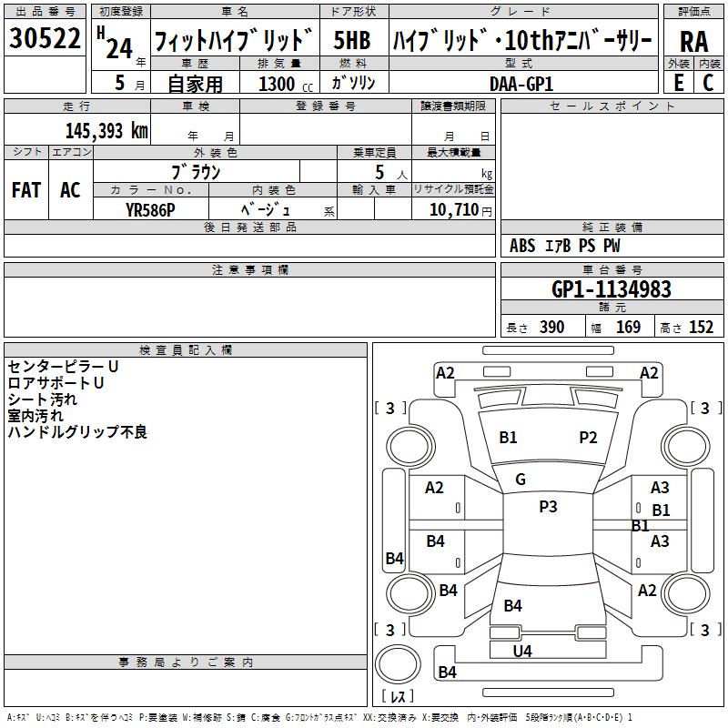The image size is (728, 728).
Task: Click the chassis number GP1-1134983
Action: pyautogui.click(x=612, y=289)
